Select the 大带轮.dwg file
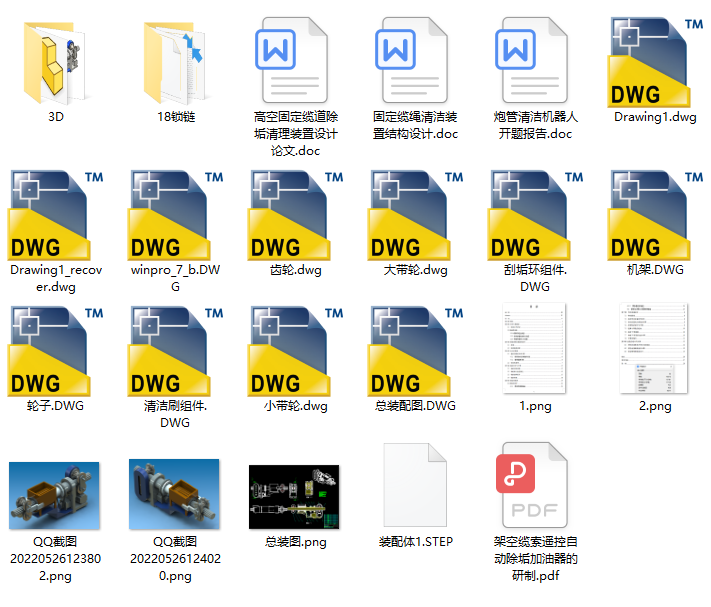This screenshot has width=711, height=607. pos(415,215)
